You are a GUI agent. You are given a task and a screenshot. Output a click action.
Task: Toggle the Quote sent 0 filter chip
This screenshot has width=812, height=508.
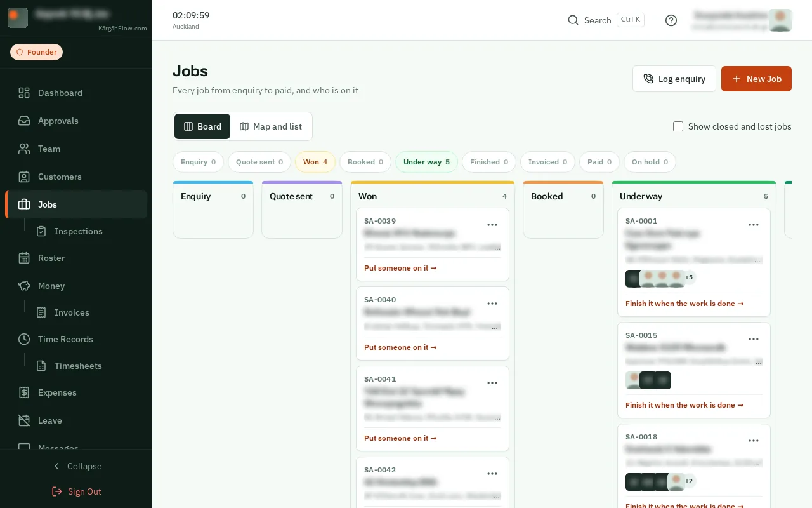(259, 162)
